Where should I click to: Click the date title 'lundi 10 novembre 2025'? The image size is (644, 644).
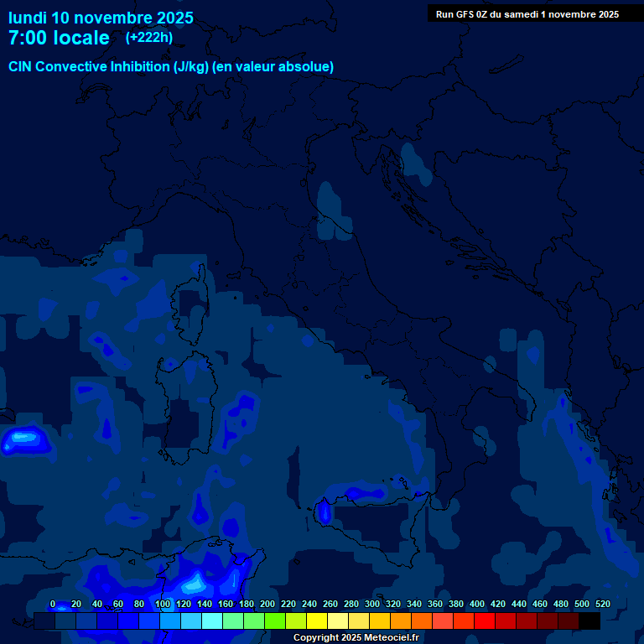coord(101,18)
